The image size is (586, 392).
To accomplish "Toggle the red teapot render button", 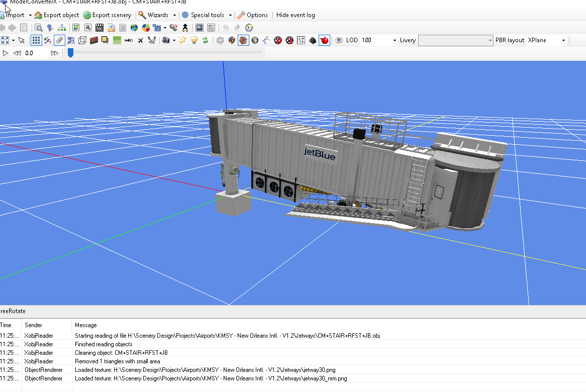I will [x=324, y=40].
